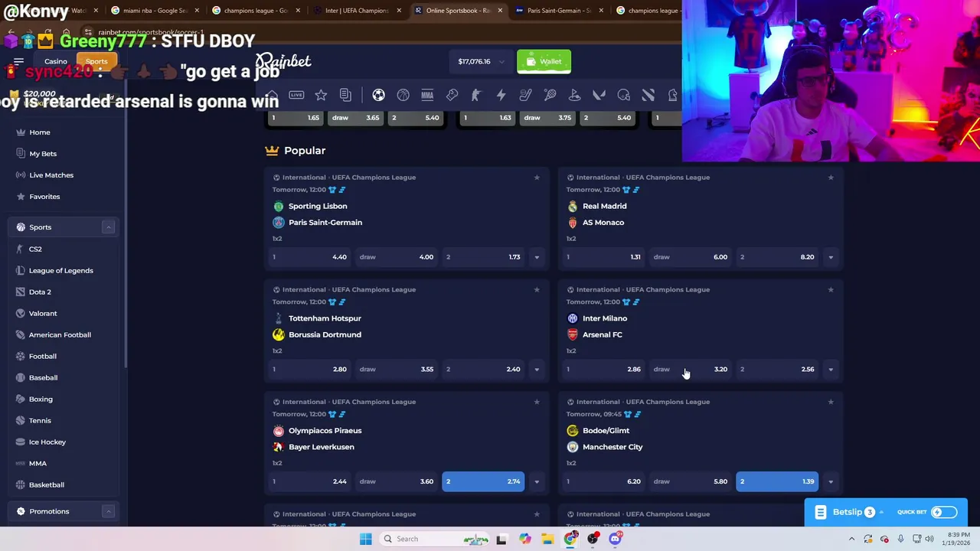Viewport: 980px width, 551px height.
Task: Open the hamburger menu icon in sidebar
Action: pyautogui.click(x=18, y=61)
